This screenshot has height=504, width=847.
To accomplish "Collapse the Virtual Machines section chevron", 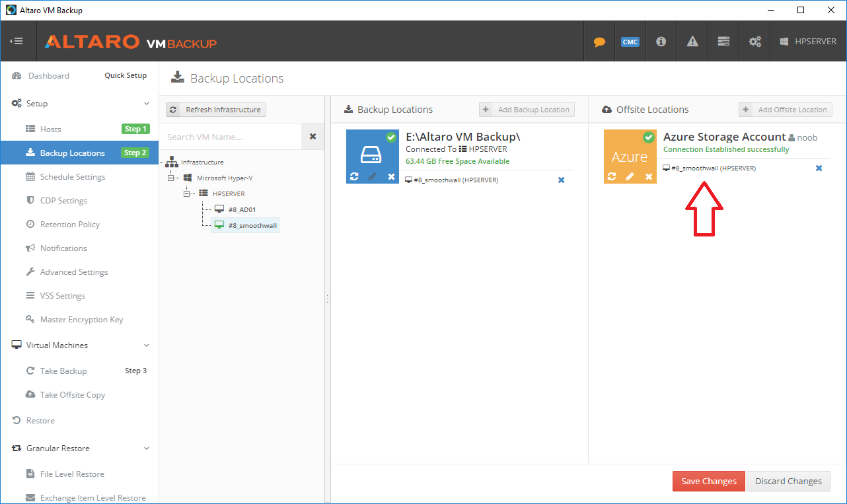I will click(147, 345).
